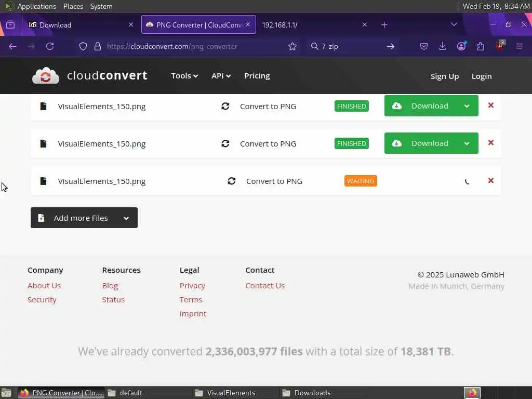Open the Applications menu
Viewport: 532px width, 399px height.
(x=37, y=6)
